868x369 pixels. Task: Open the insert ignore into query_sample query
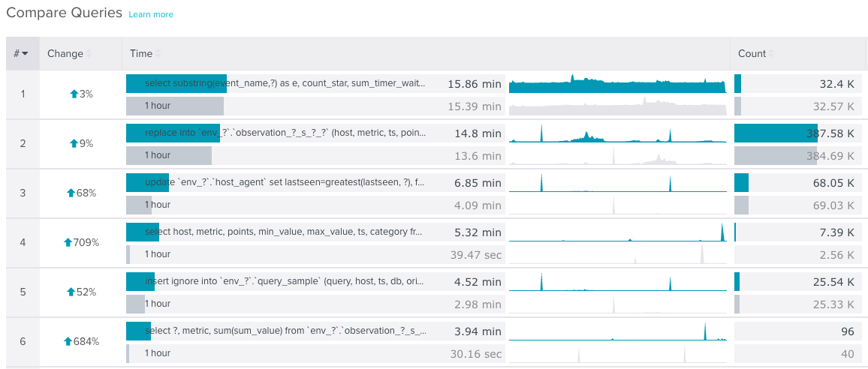pyautogui.click(x=285, y=281)
